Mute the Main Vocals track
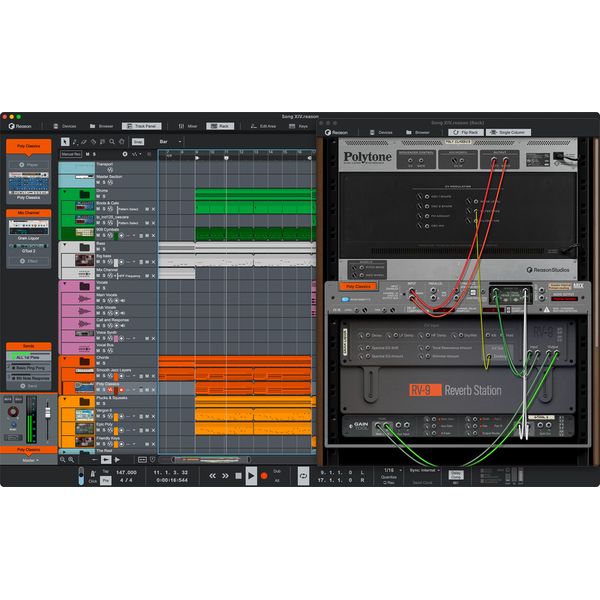600x600 pixels. point(98,301)
